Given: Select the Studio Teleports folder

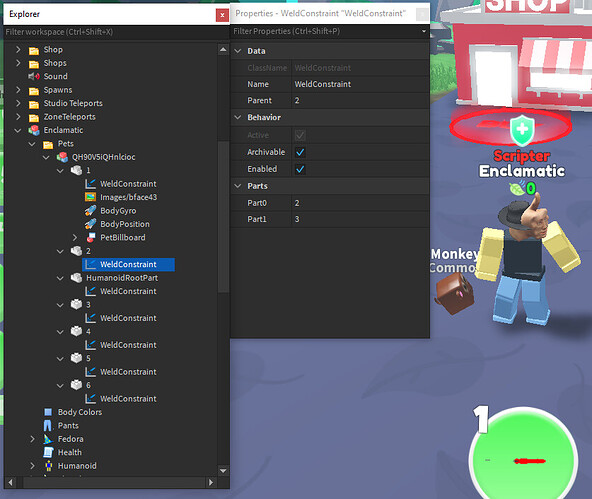Looking at the screenshot, I should click(73, 103).
